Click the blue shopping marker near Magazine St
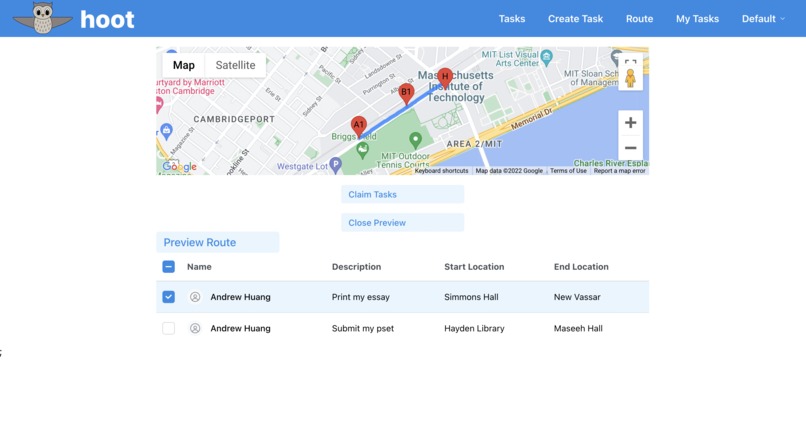806x442 pixels. [x=166, y=131]
